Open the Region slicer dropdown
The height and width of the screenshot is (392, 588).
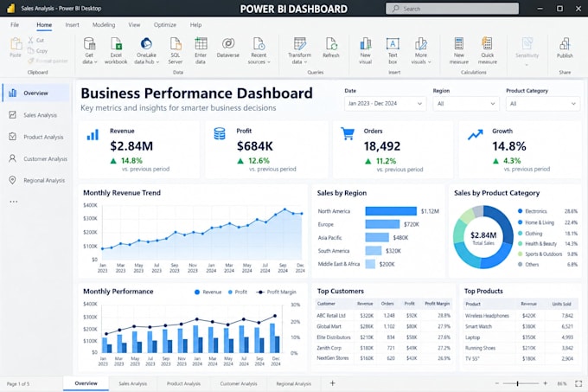(x=466, y=104)
